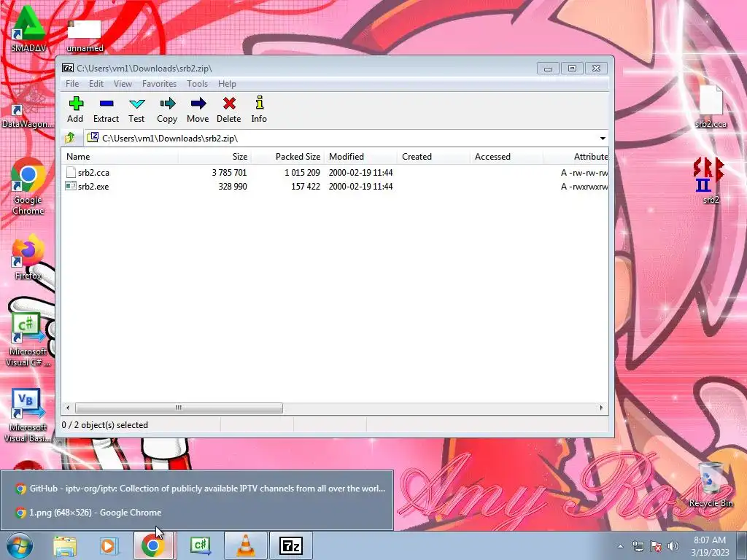
Task: Go up one folder with the up-arrow icon
Action: (70, 138)
